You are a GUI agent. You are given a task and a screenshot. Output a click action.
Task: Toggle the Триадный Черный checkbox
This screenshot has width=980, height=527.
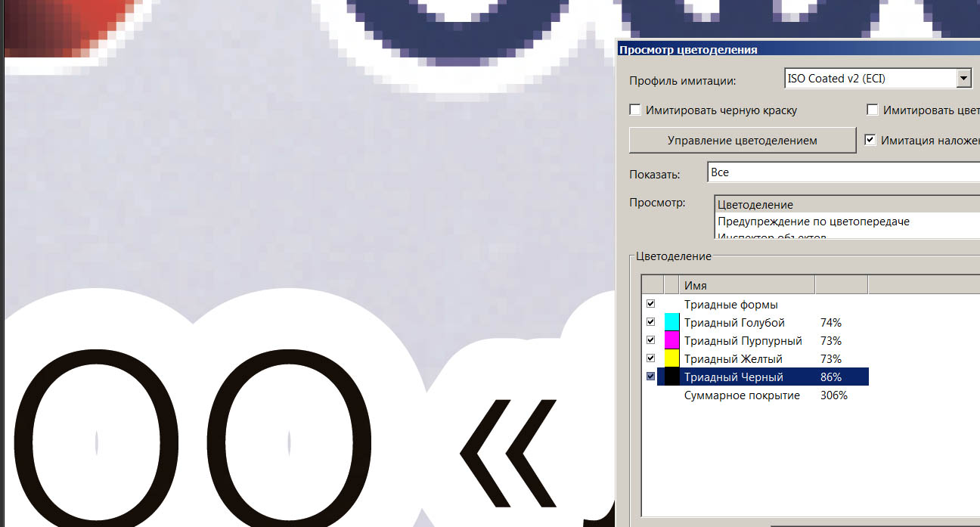point(651,377)
